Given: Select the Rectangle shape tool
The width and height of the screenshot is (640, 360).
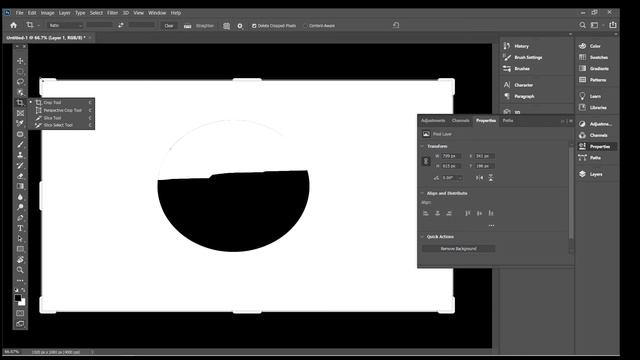Looking at the screenshot, I should [x=20, y=249].
